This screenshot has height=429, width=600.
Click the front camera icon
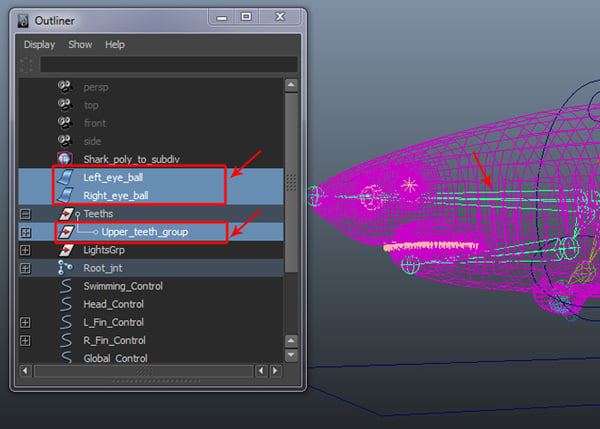65,123
